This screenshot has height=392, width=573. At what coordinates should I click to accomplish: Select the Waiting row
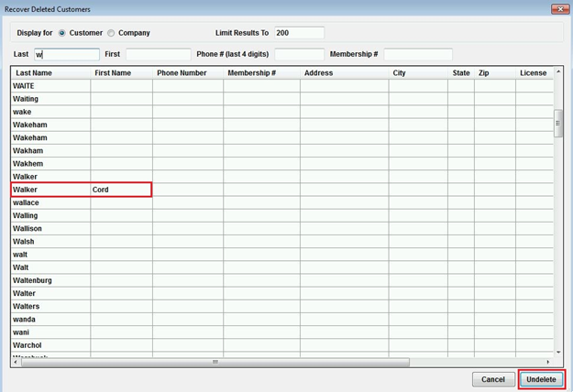click(x=282, y=99)
